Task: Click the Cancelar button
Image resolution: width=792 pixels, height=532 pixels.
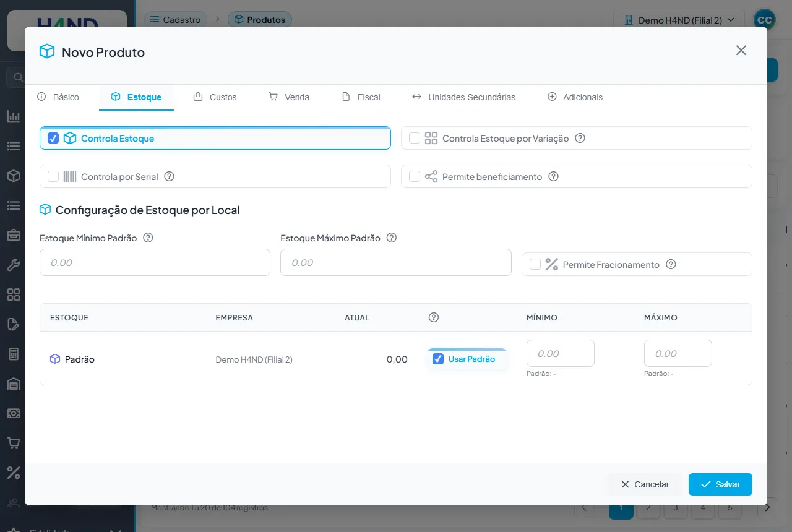Action: pyautogui.click(x=645, y=484)
